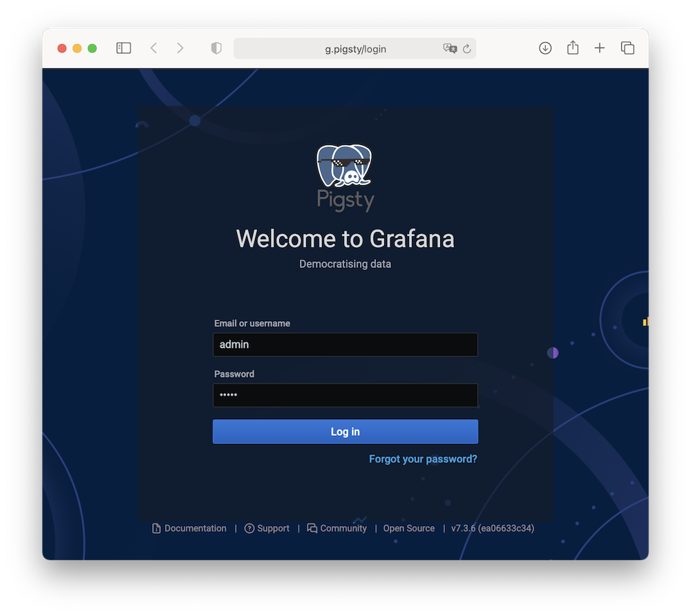
Task: Click the translate page icon in address bar
Action: (x=450, y=48)
